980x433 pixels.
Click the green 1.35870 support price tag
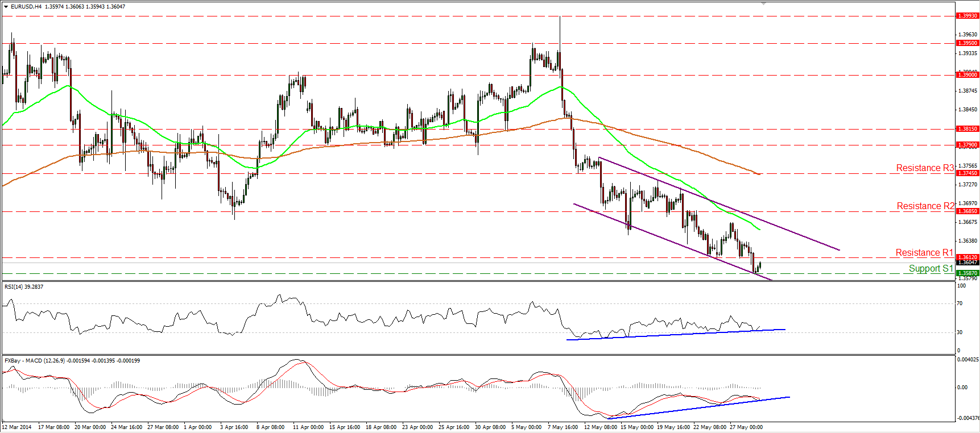coord(967,273)
